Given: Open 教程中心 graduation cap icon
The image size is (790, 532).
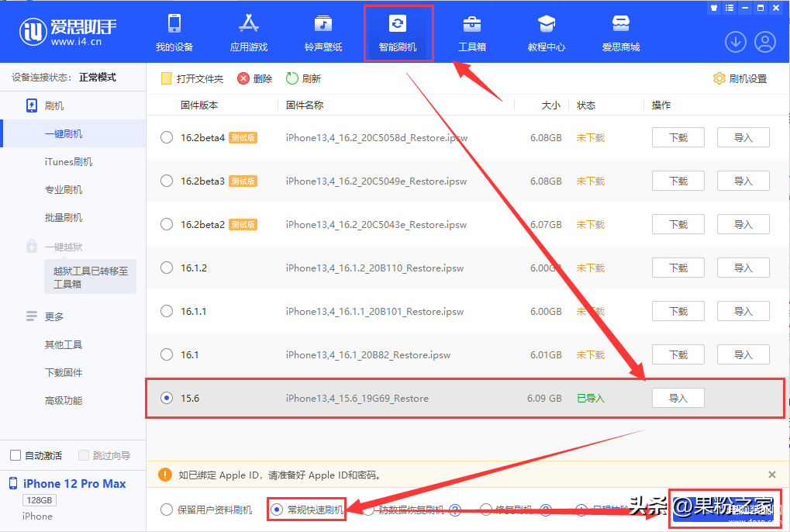Looking at the screenshot, I should point(546,24).
